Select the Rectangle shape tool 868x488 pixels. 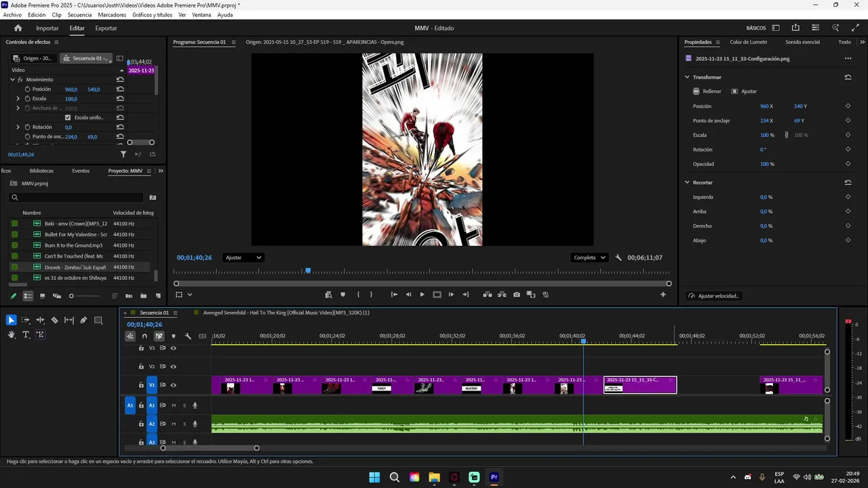tap(98, 320)
